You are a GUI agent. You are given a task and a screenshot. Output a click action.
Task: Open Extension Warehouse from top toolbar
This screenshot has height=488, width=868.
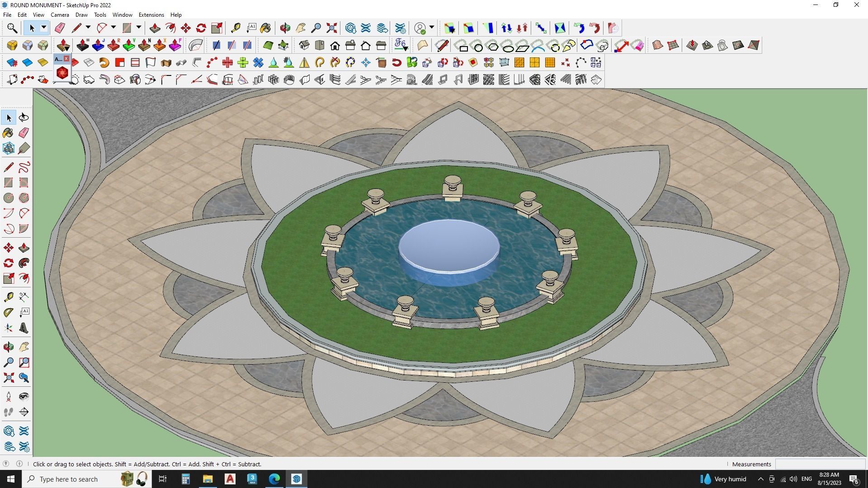[366, 28]
